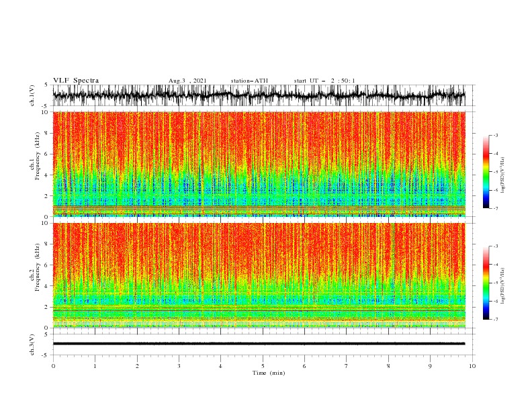This screenshot has width=532, height=411.
Task: Click the "-7" label on ch.2 color bar
Action: pos(495,320)
